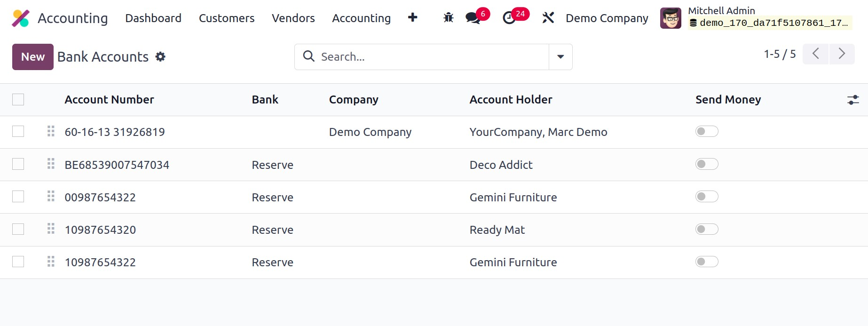This screenshot has width=868, height=326.
Task: Click the tools wrench icon in navbar
Action: tap(548, 18)
